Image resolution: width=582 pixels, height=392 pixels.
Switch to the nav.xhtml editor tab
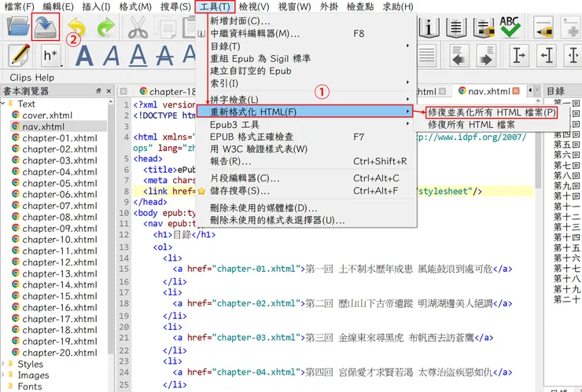(x=489, y=91)
